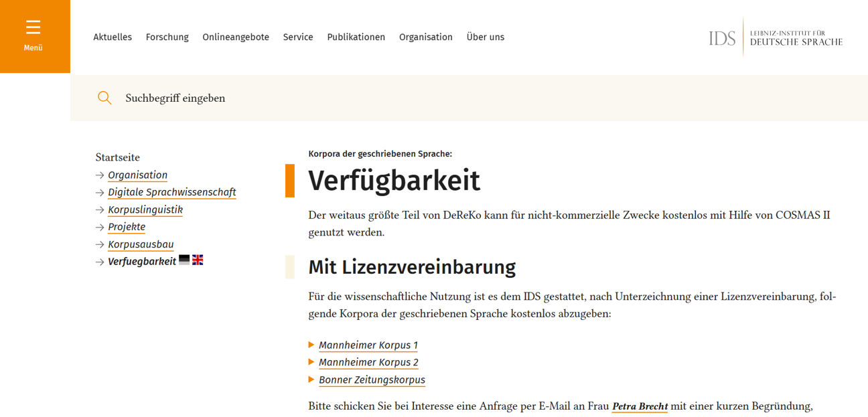Screen dimensions: 868x417
Task: Click the arrow icon before Korpusausbau
Action: click(x=98, y=244)
